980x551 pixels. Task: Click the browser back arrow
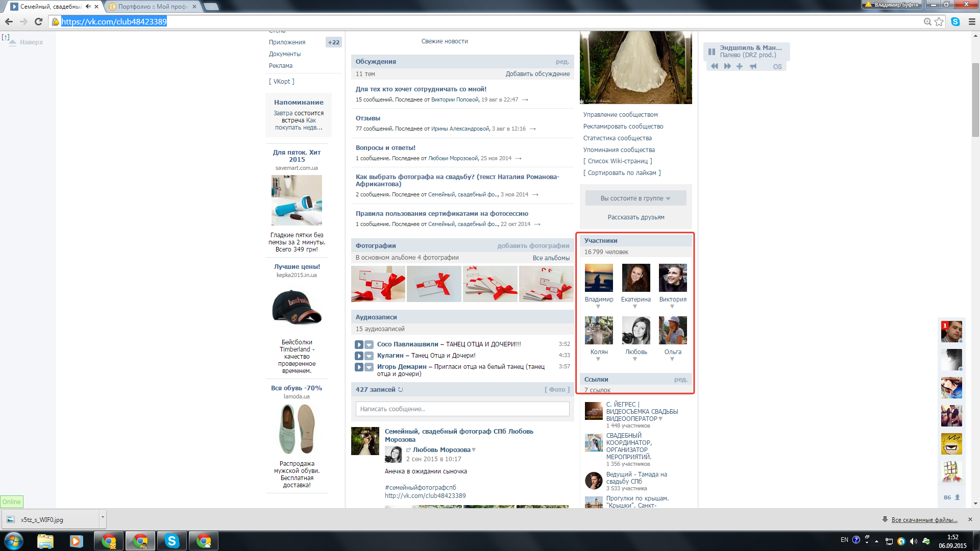[x=9, y=21]
